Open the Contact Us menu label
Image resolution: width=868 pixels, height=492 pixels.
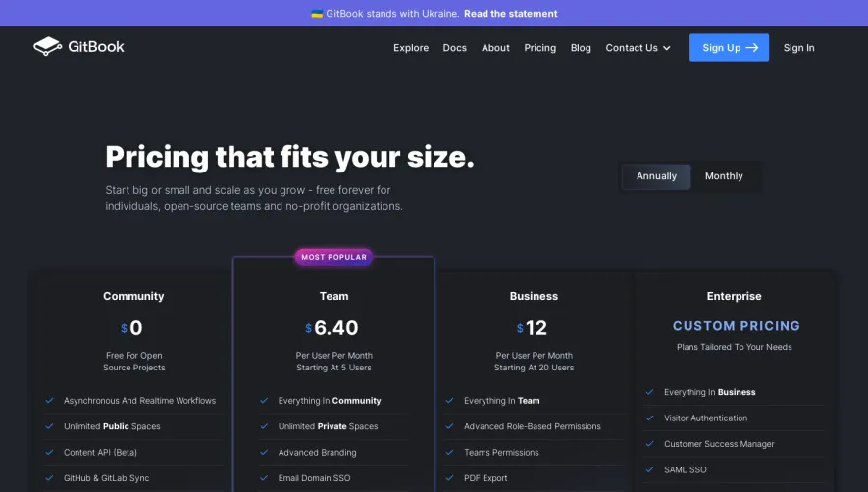[x=632, y=48]
